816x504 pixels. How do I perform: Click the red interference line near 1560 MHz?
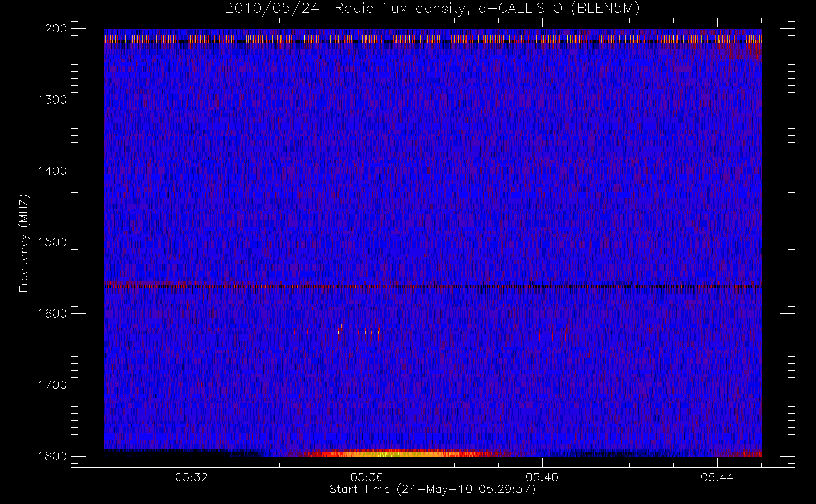[x=433, y=286]
